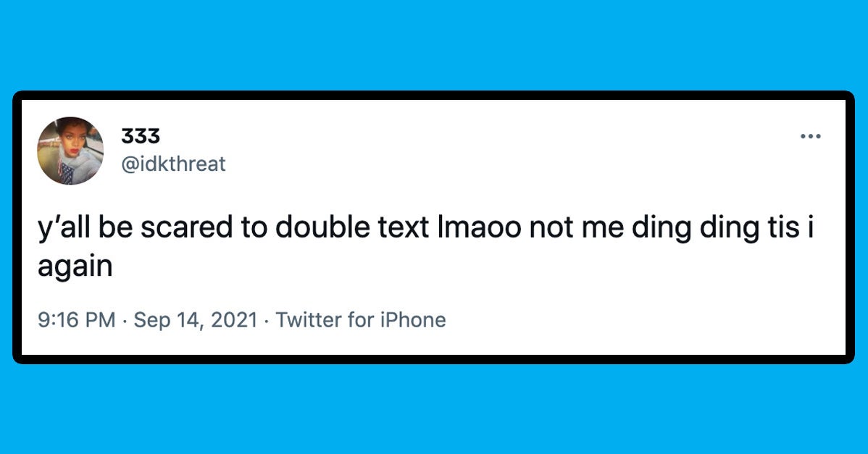The height and width of the screenshot is (454, 868).
Task: Click the blue page background above the card
Action: 434,43
